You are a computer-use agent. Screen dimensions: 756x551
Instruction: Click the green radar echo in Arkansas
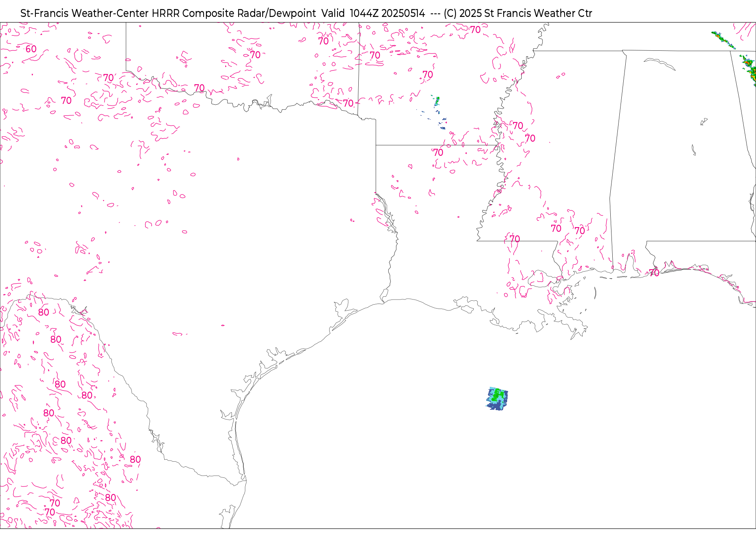(437, 102)
